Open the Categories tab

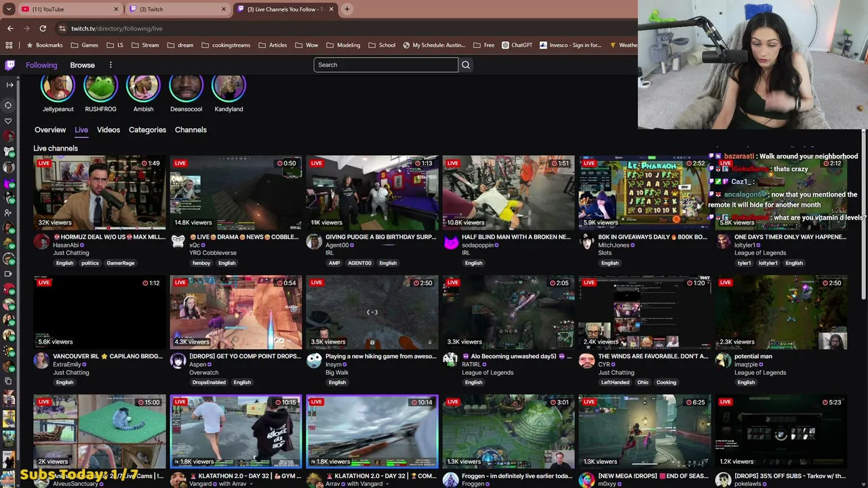(147, 130)
